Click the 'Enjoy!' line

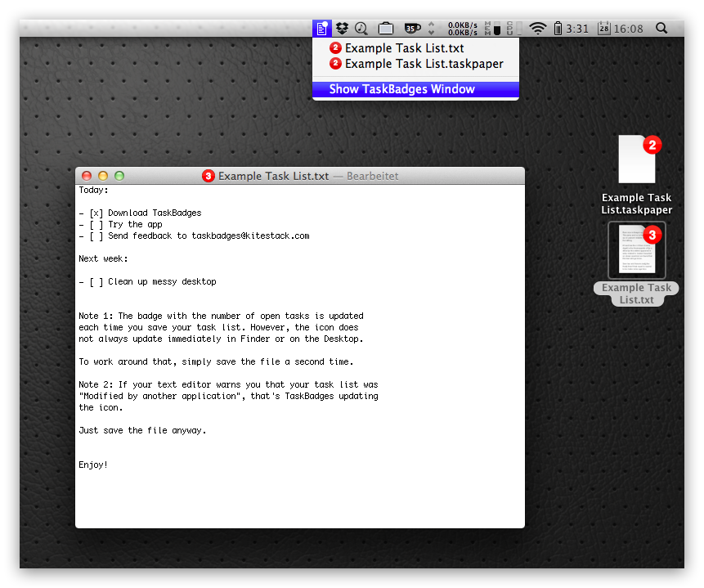93,465
